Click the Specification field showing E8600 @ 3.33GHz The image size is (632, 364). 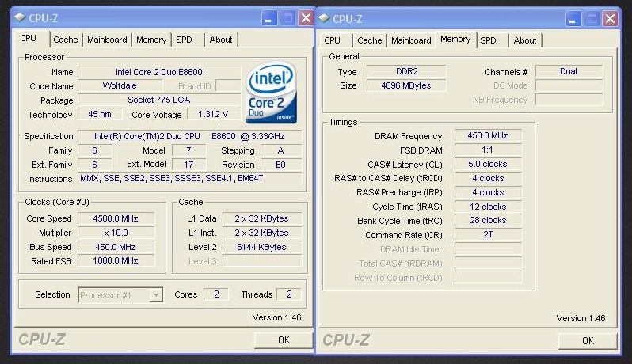189,136
